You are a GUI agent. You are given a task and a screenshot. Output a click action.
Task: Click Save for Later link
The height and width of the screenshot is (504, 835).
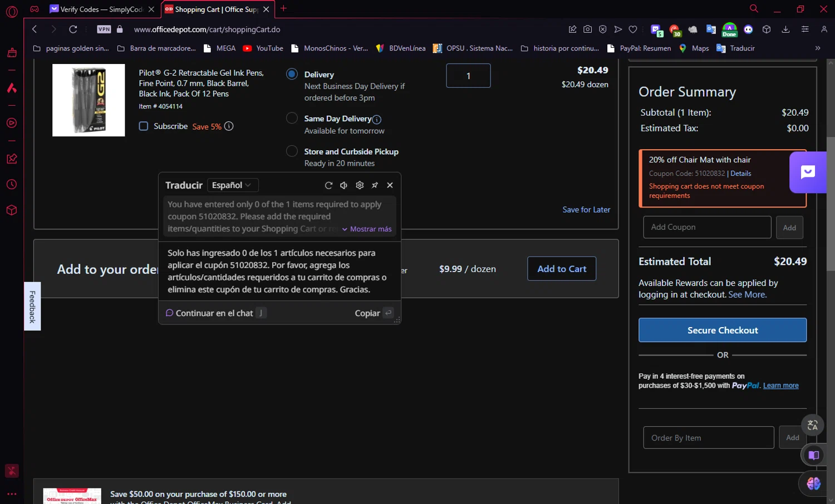586,210
